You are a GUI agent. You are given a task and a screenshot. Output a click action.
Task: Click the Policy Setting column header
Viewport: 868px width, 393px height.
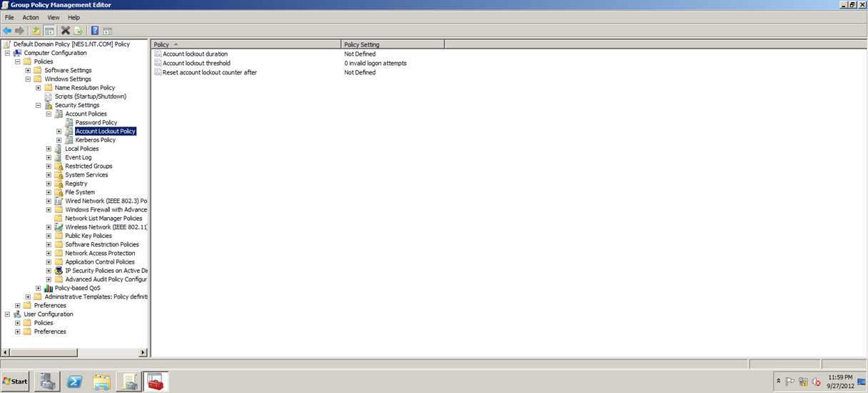[x=393, y=44]
